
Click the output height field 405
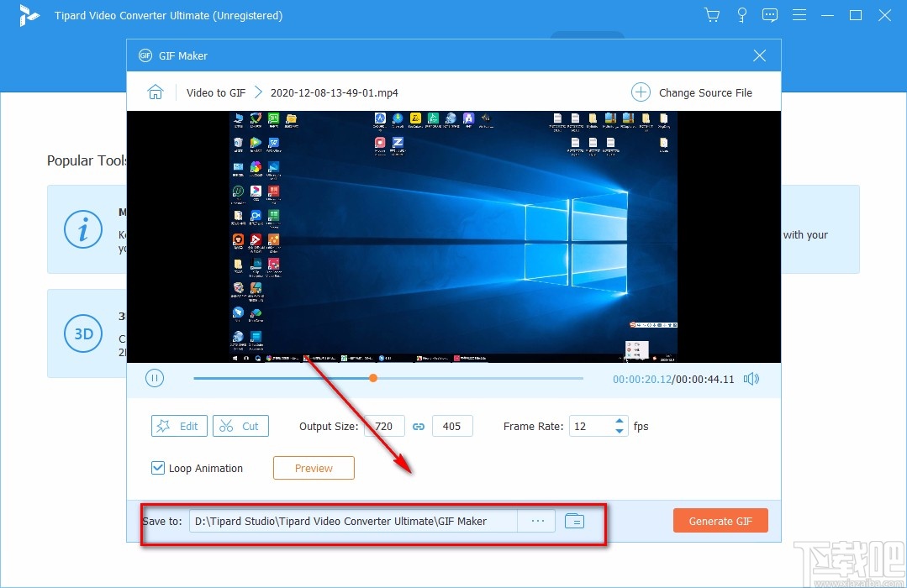point(452,426)
